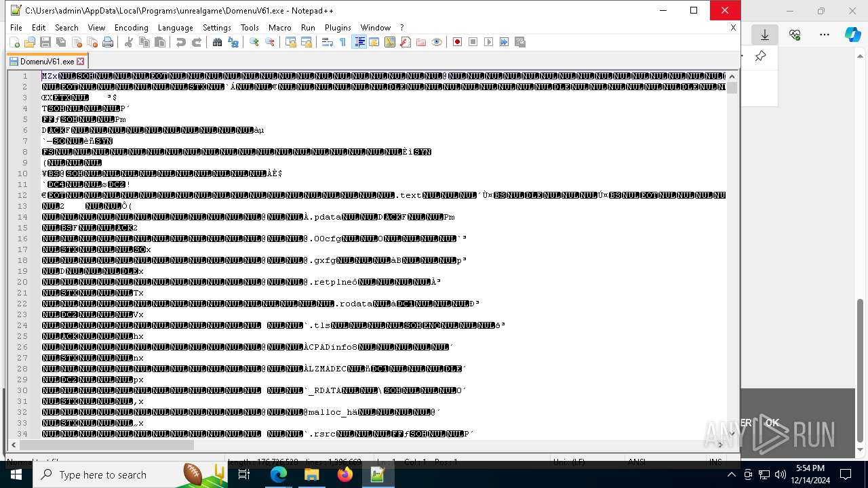Click the Close All documents toolbar icon
868x488 pixels.
(x=92, y=42)
